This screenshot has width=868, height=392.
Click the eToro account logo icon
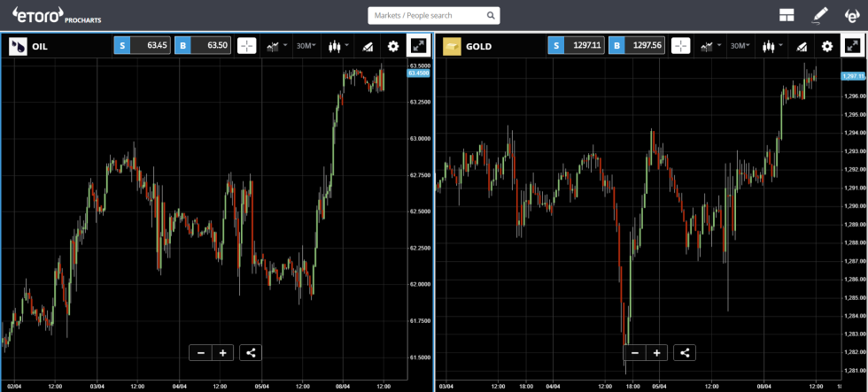click(852, 15)
